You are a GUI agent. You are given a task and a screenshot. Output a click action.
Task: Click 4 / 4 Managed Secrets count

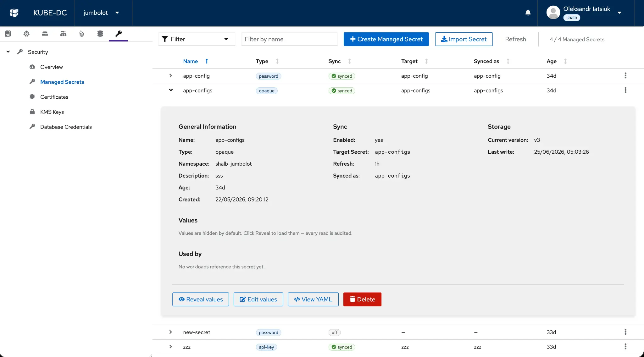click(x=577, y=39)
